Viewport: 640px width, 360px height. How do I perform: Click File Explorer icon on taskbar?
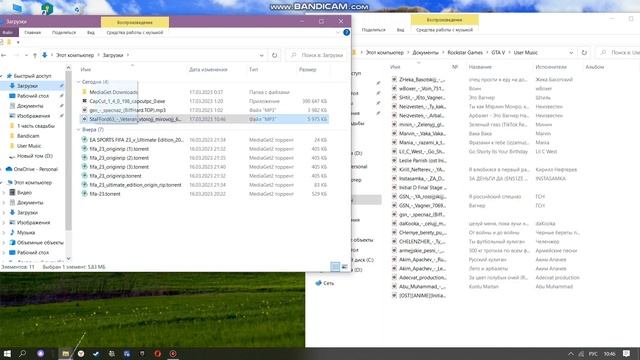click(x=65, y=353)
